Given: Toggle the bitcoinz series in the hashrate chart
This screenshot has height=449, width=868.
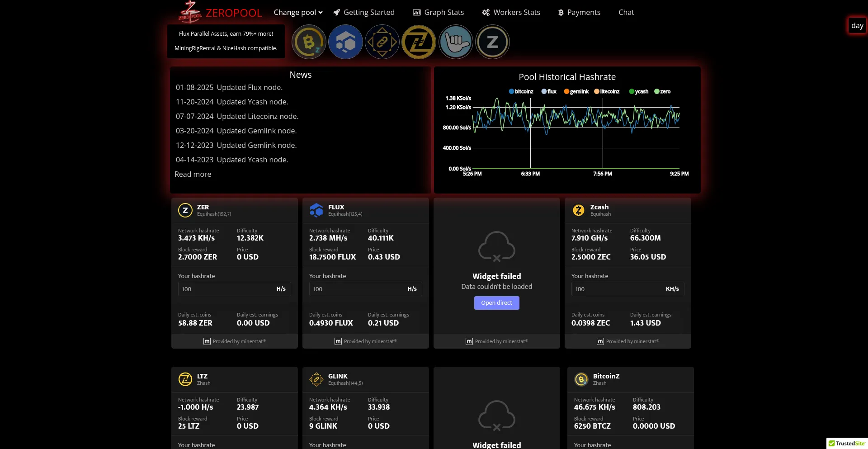Looking at the screenshot, I should [x=521, y=91].
